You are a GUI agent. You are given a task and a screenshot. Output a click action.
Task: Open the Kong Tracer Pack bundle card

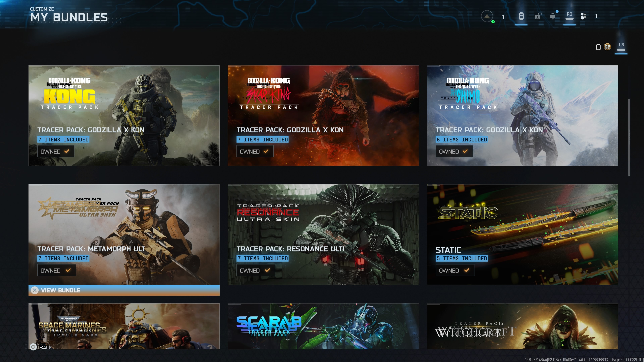(x=124, y=115)
